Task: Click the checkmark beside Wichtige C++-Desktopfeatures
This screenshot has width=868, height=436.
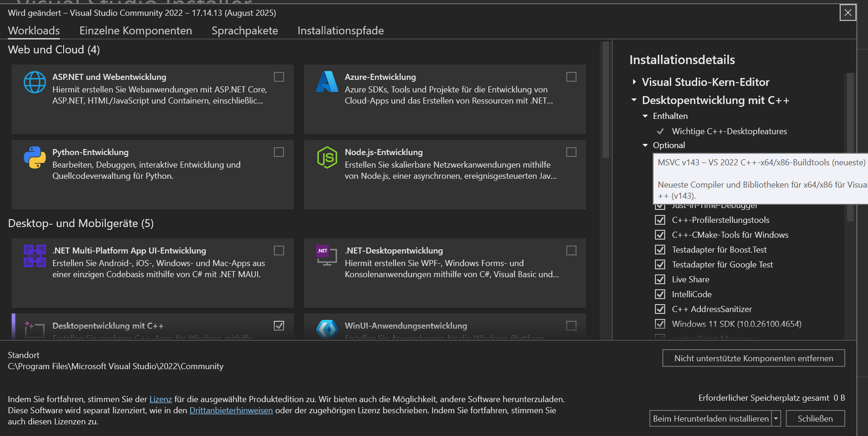Action: (660, 131)
